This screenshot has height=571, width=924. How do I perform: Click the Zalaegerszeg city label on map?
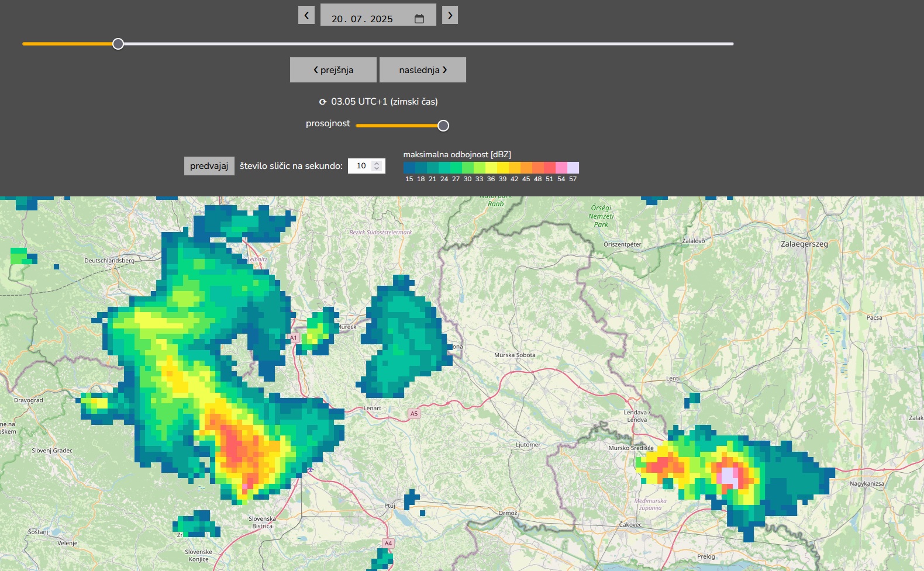point(804,244)
